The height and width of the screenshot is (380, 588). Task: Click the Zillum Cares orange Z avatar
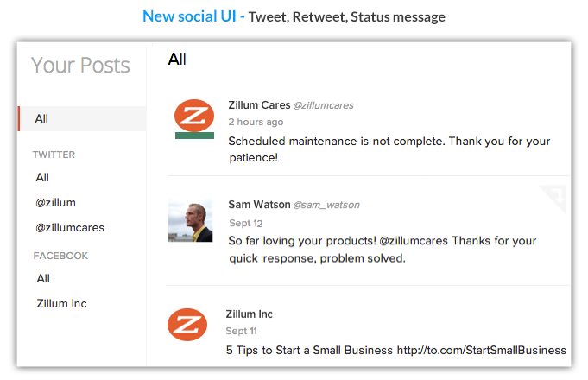tap(194, 116)
